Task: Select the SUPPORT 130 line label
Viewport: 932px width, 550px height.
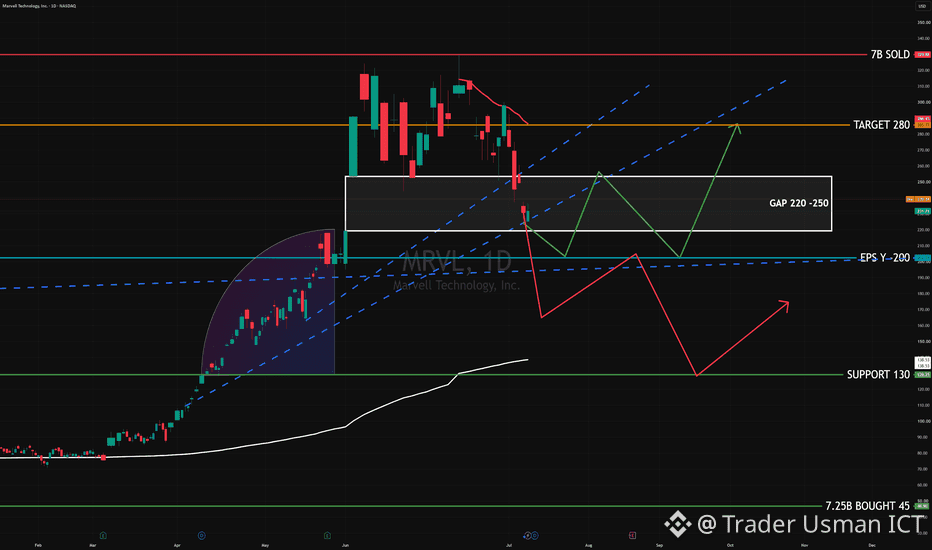Action: pos(878,375)
